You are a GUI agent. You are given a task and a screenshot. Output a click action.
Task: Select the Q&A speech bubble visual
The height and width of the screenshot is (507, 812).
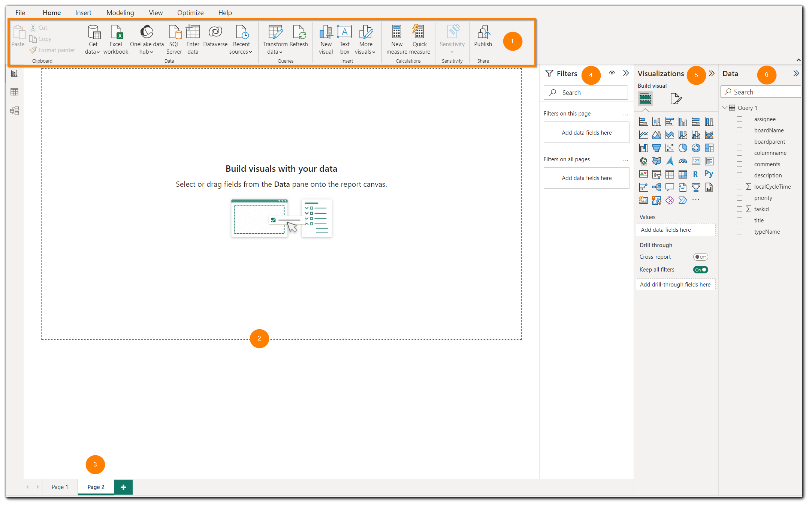click(670, 187)
